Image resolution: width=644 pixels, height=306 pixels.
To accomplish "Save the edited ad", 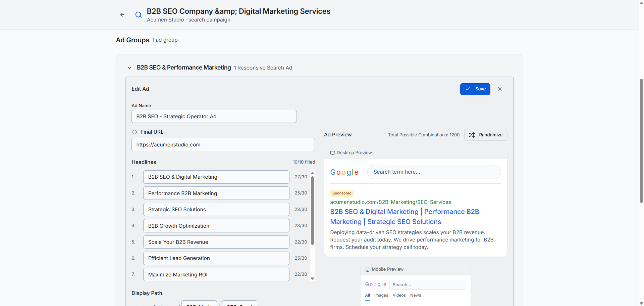I will coord(475,89).
